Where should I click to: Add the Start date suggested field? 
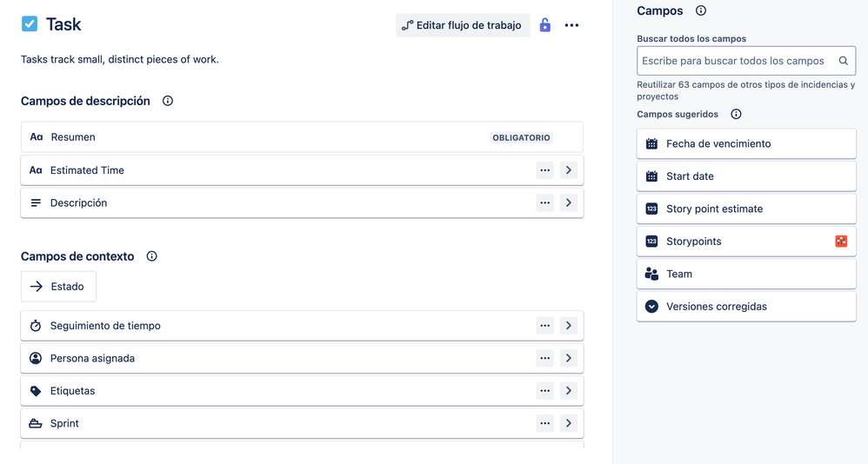pyautogui.click(x=746, y=176)
